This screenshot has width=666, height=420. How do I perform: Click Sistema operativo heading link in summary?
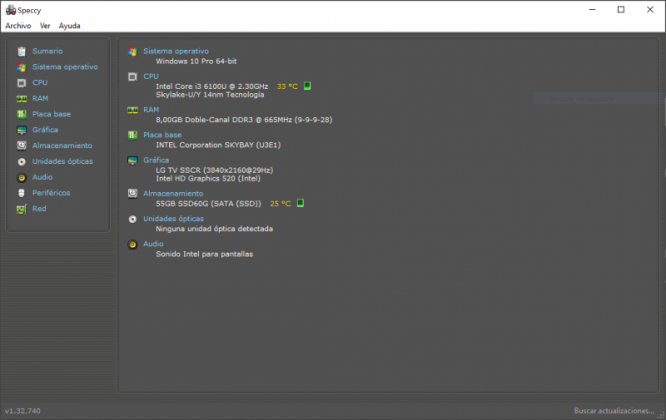click(x=176, y=51)
